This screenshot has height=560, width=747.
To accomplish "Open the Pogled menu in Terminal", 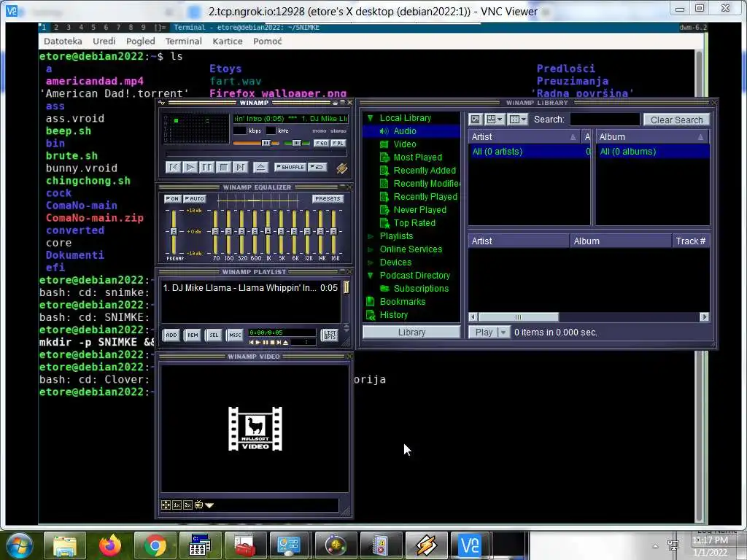I will (141, 42).
